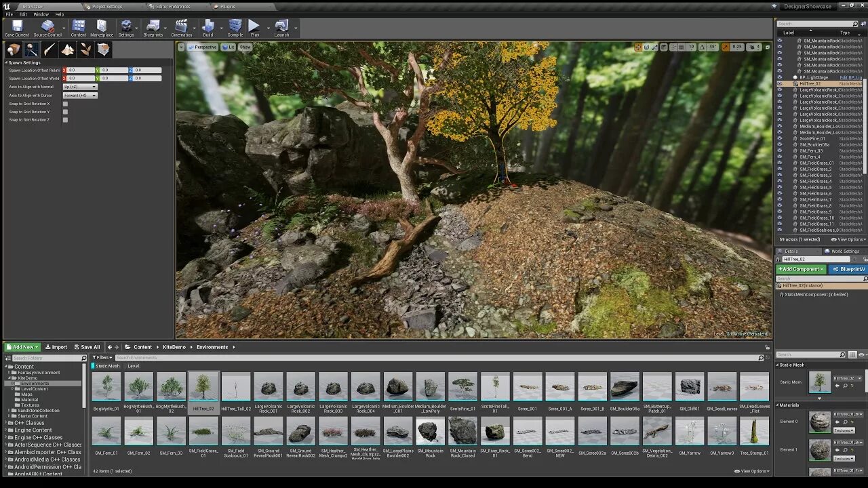
Task: Open Axis to Align with Normal dropdown
Action: [80, 87]
